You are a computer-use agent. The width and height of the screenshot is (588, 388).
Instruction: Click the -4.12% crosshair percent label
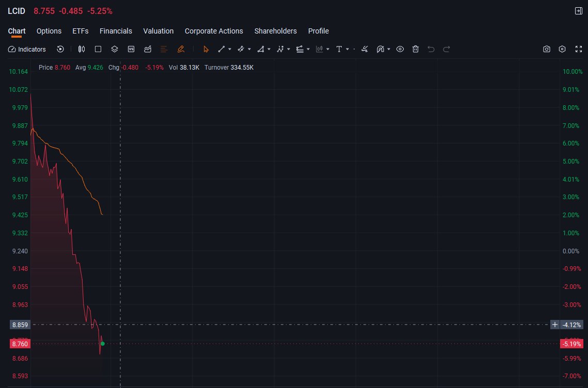point(571,325)
